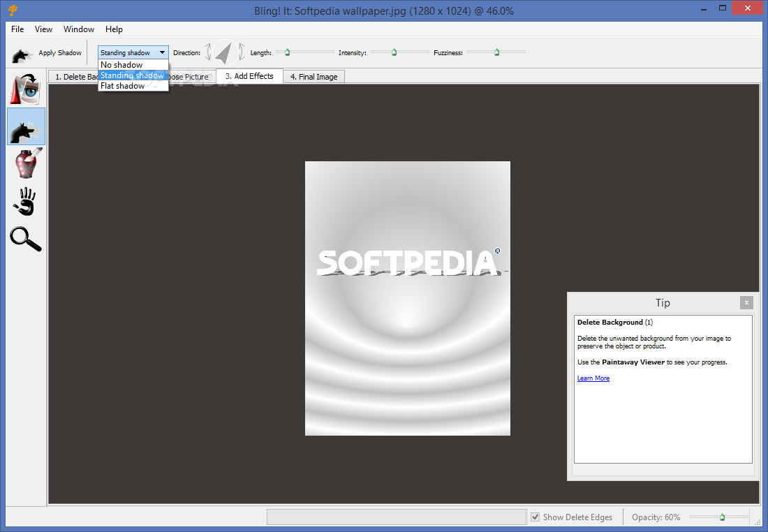This screenshot has height=532, width=768.
Task: Choose No shadow from the dropdown list
Action: point(133,65)
